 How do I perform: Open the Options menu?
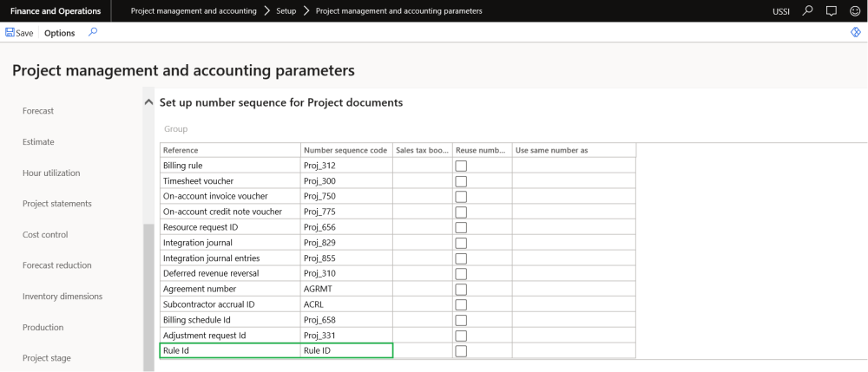tap(60, 33)
